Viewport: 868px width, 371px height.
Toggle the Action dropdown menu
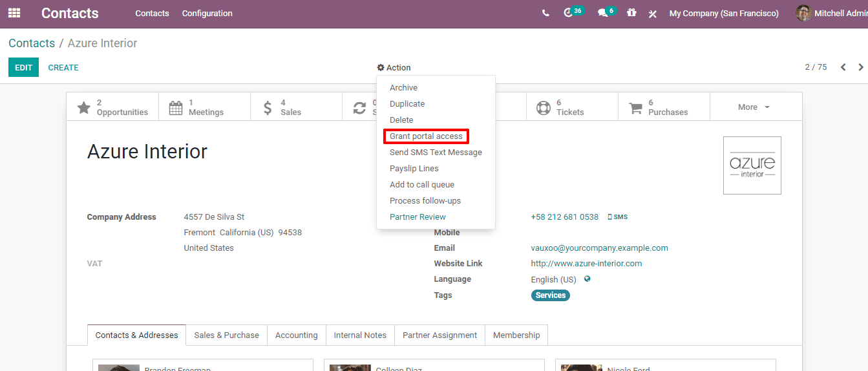tap(394, 67)
